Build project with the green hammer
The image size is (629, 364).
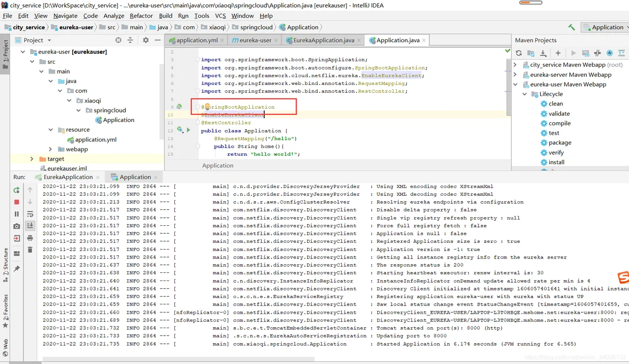(571, 27)
